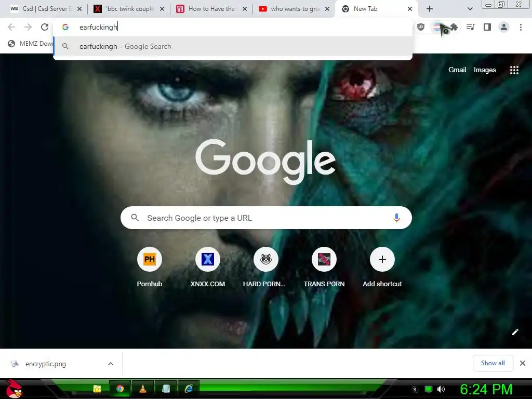The image size is (532, 399).
Task: Open the uBlock shield extension icon
Action: click(421, 27)
